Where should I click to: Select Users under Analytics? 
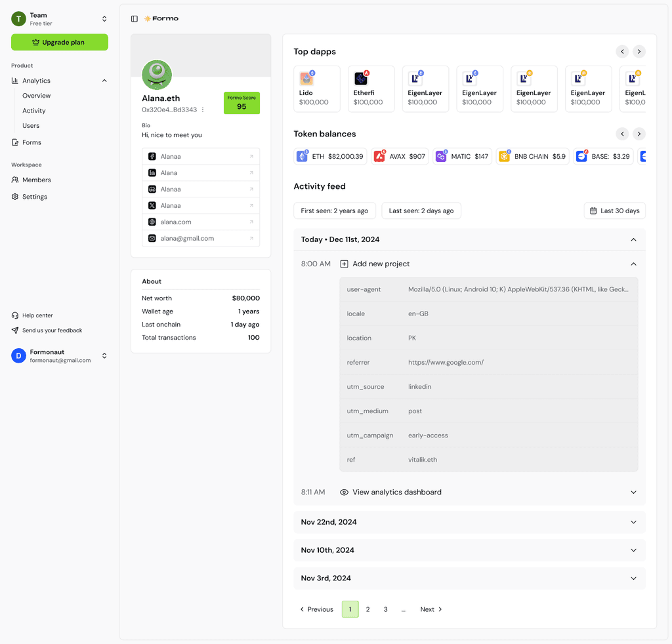pyautogui.click(x=31, y=126)
